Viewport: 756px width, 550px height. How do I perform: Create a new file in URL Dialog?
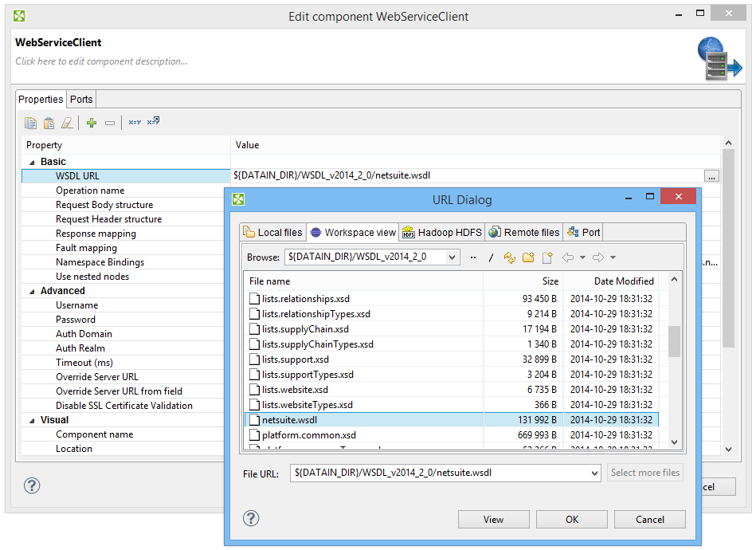(x=547, y=257)
